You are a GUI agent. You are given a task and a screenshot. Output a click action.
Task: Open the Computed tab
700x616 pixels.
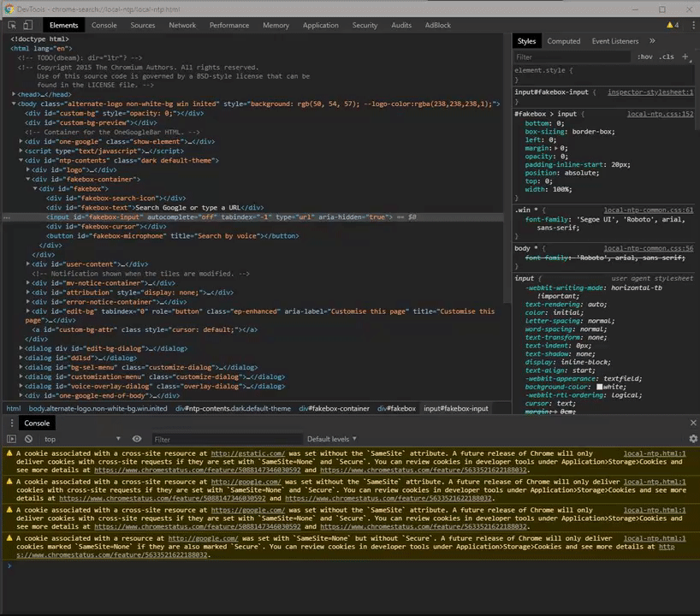point(563,41)
